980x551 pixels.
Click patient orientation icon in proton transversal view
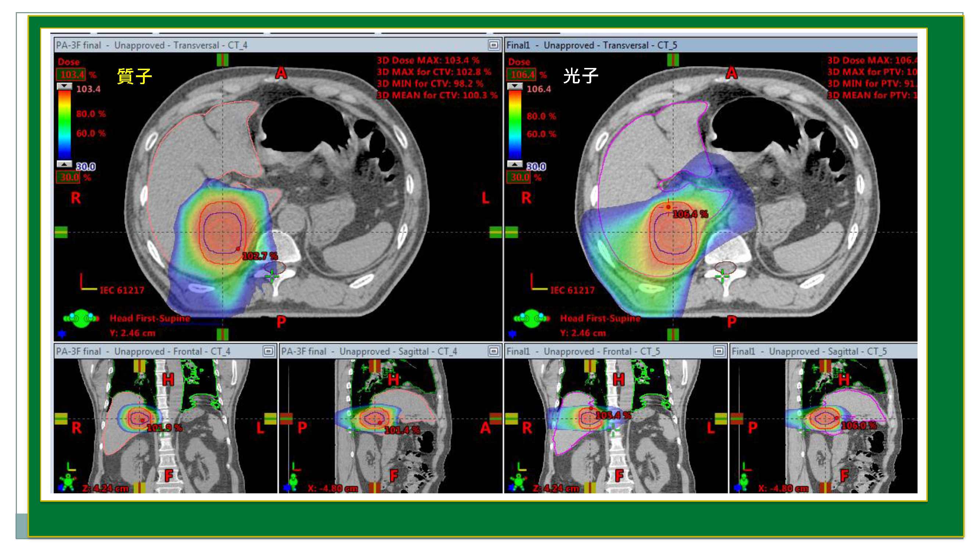(x=81, y=318)
